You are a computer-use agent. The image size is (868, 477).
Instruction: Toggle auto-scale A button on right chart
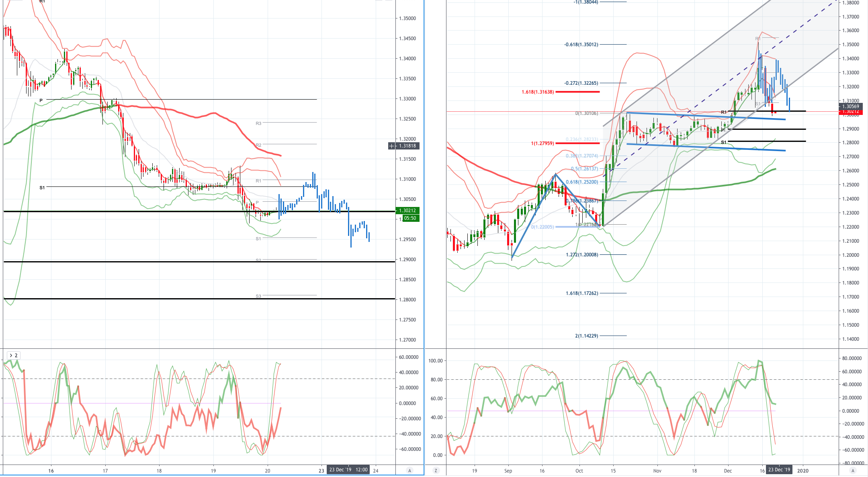(x=853, y=470)
